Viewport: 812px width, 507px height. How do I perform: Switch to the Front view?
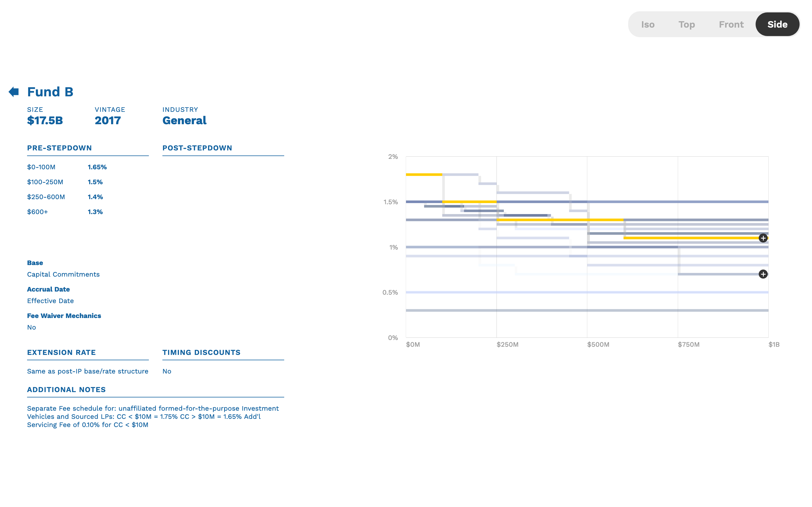pos(731,24)
